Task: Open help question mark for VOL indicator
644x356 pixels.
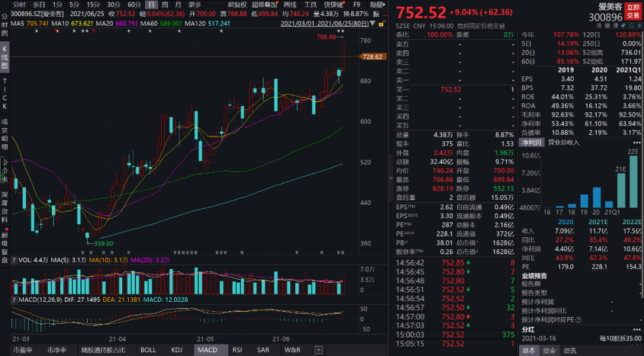Action: pos(14,260)
